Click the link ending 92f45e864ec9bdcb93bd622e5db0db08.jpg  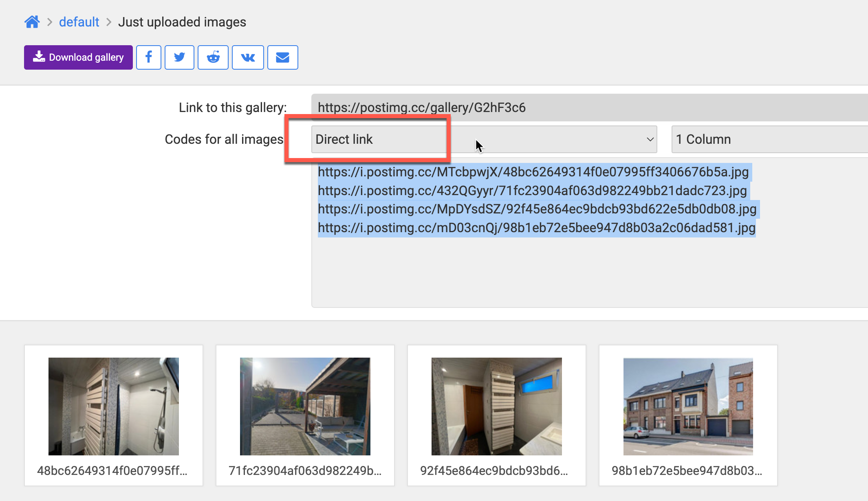(537, 209)
